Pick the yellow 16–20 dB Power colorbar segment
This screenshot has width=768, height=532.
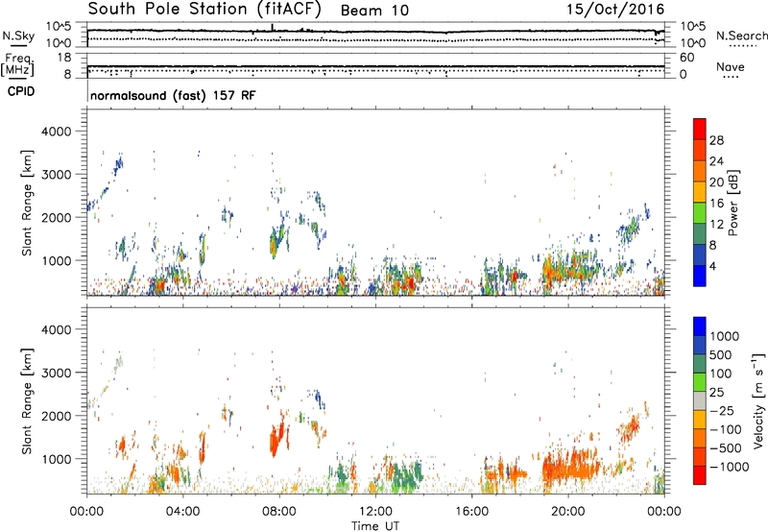click(x=700, y=192)
